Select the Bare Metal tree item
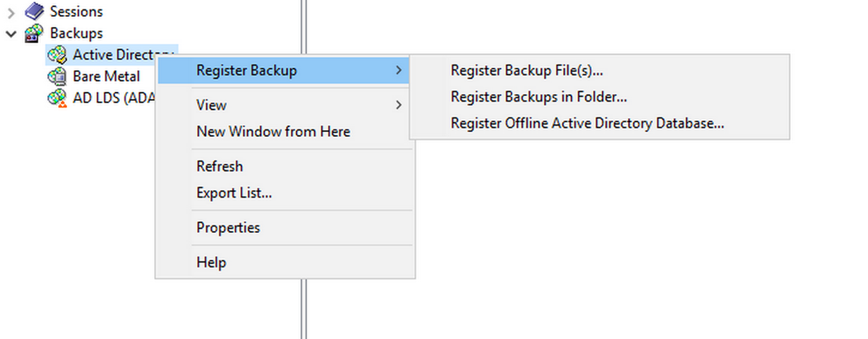Screen dimensions: 868x339 106,77
